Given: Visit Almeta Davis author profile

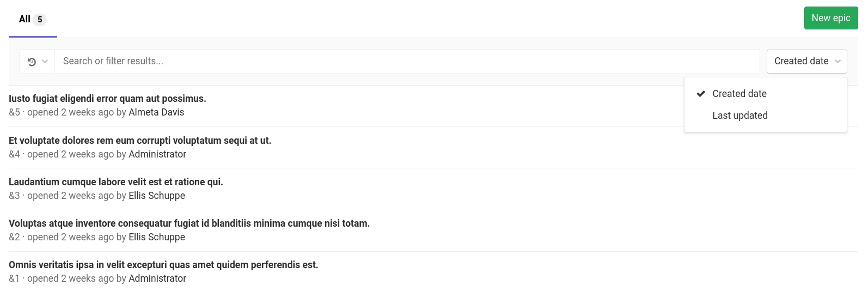Looking at the screenshot, I should click(156, 112).
